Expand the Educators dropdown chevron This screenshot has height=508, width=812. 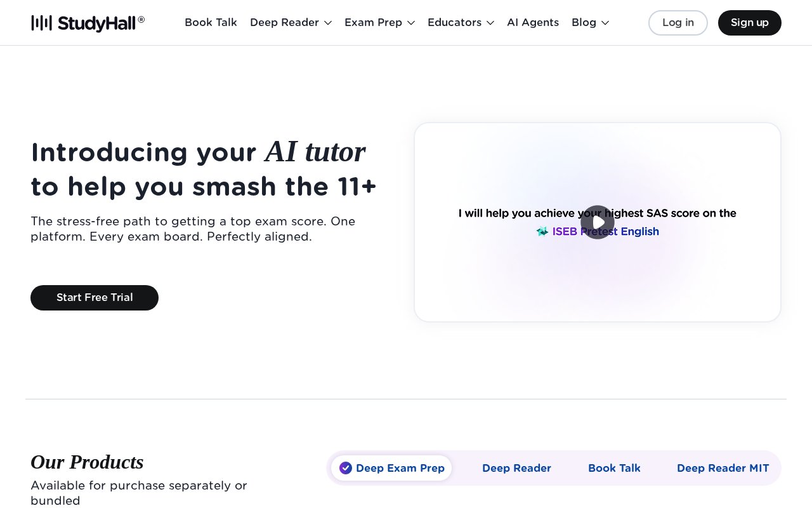pyautogui.click(x=490, y=23)
